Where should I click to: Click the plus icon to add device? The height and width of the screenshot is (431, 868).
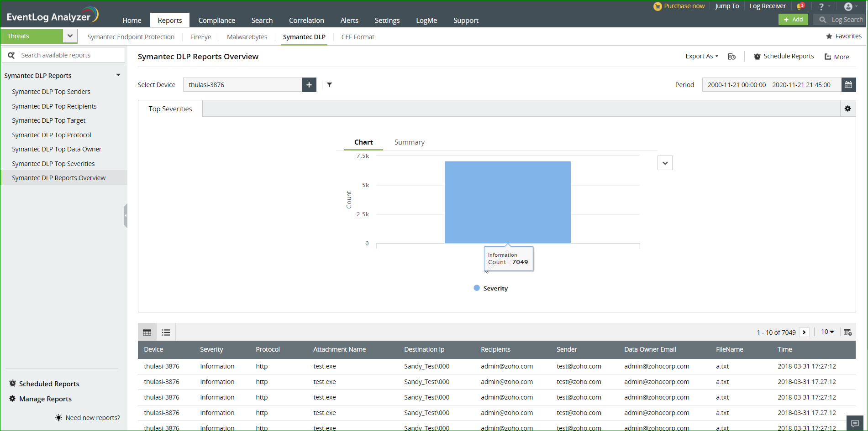309,85
